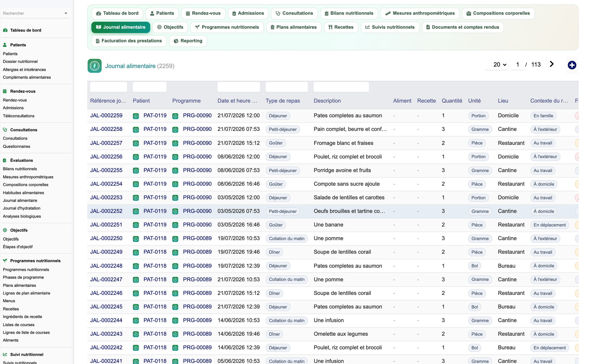Open Documents et comptes rendus tab

462,27
